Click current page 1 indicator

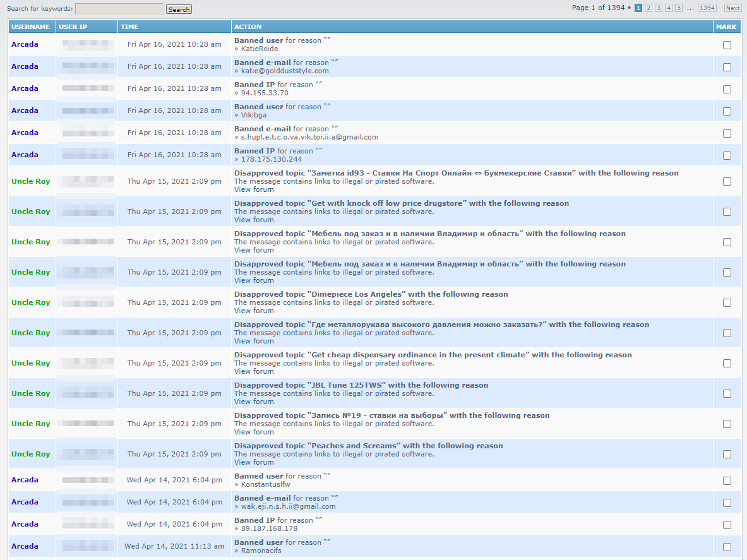[x=638, y=8]
